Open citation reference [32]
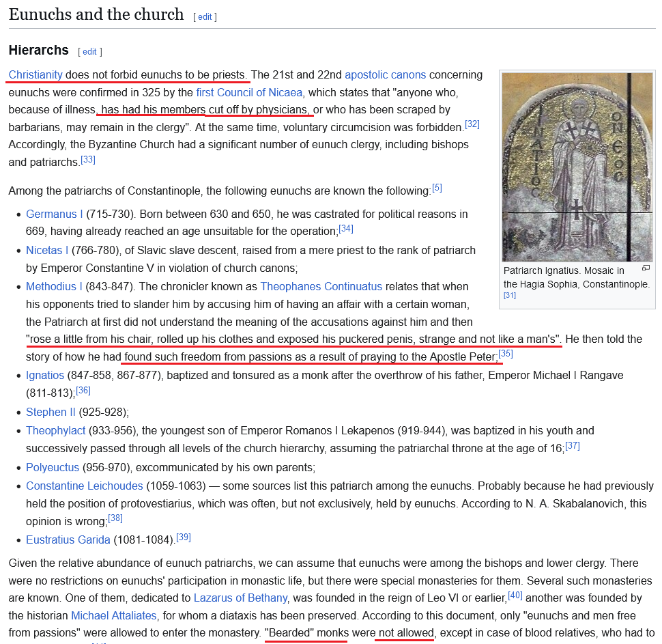Viewport: 662px width, 644px height. click(x=472, y=124)
